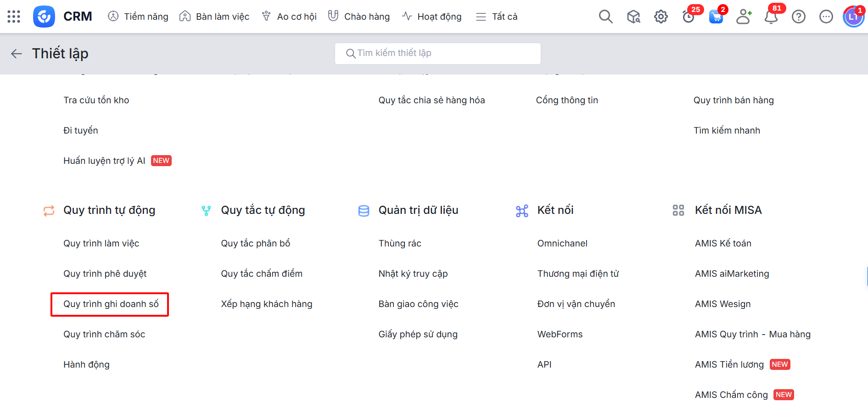The image size is (868, 408).
Task: Open the timer reminders icon with badge 25
Action: coord(688,17)
